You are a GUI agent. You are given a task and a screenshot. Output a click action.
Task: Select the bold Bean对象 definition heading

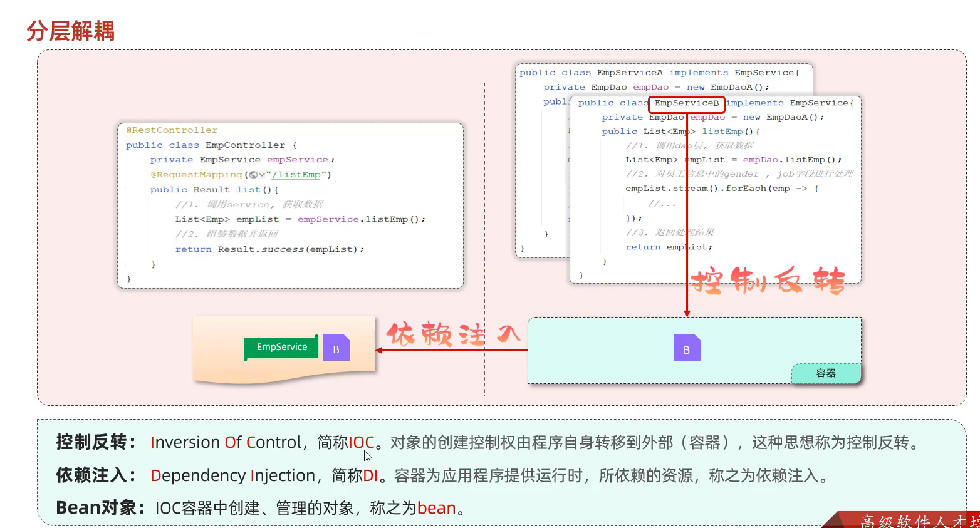pyautogui.click(x=96, y=508)
